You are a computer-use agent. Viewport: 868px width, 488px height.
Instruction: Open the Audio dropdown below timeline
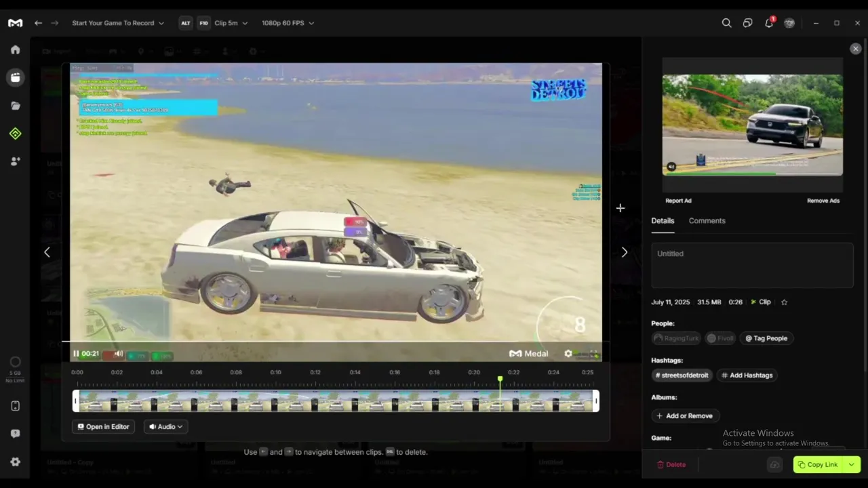click(x=166, y=427)
